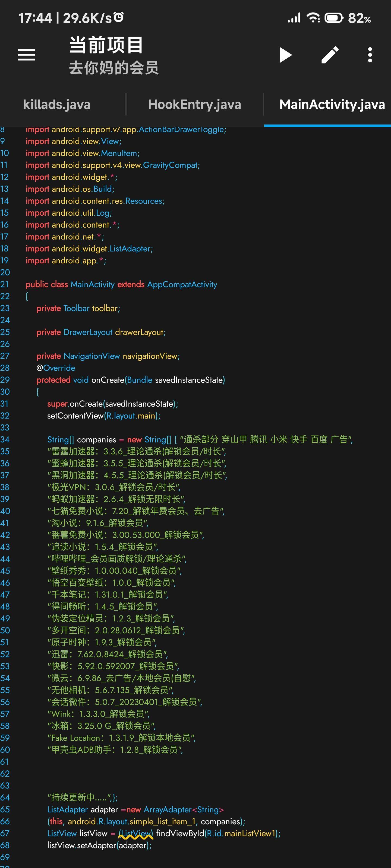Click line number 34 in the gutter
This screenshot has width=391, height=868.
tap(5, 439)
